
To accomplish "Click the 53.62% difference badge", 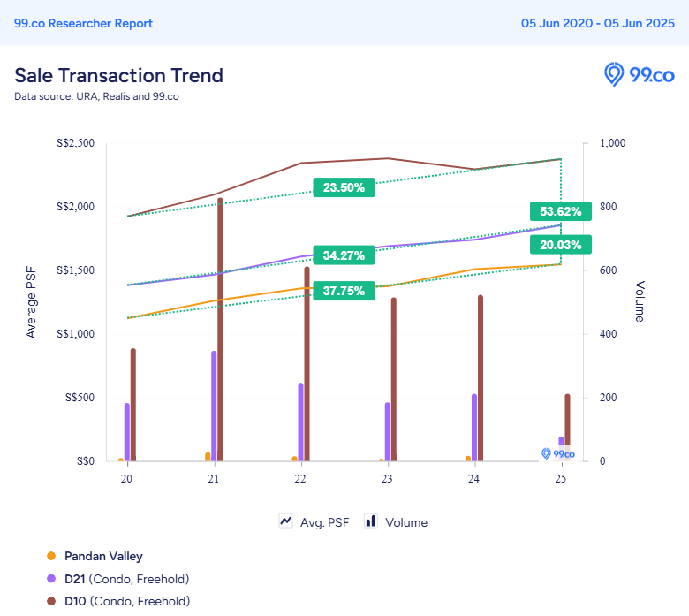I will click(x=560, y=211).
